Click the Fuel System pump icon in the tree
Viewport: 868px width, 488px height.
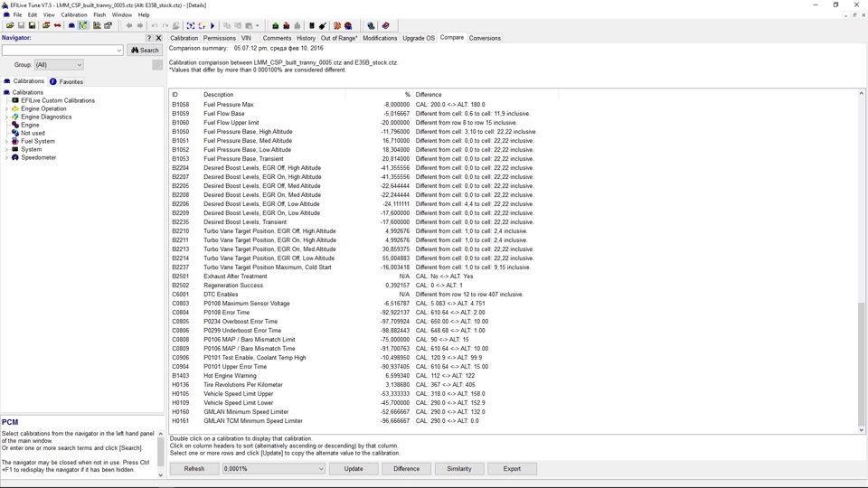point(15,141)
